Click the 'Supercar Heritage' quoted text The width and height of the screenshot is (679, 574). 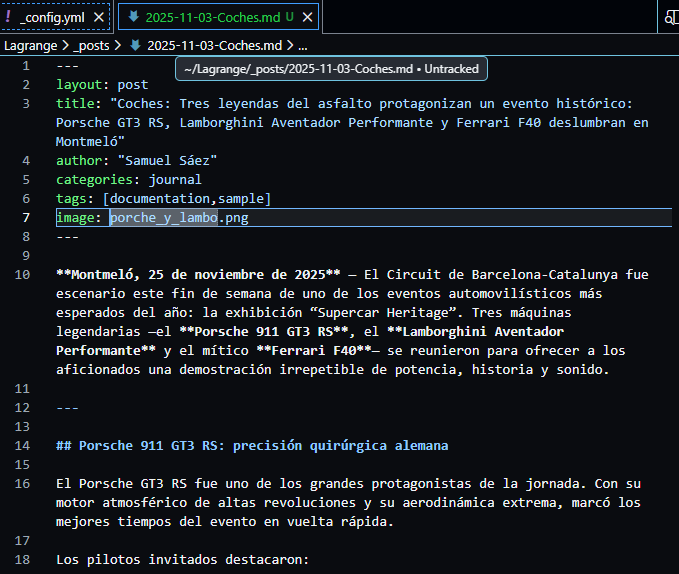pyautogui.click(x=383, y=313)
